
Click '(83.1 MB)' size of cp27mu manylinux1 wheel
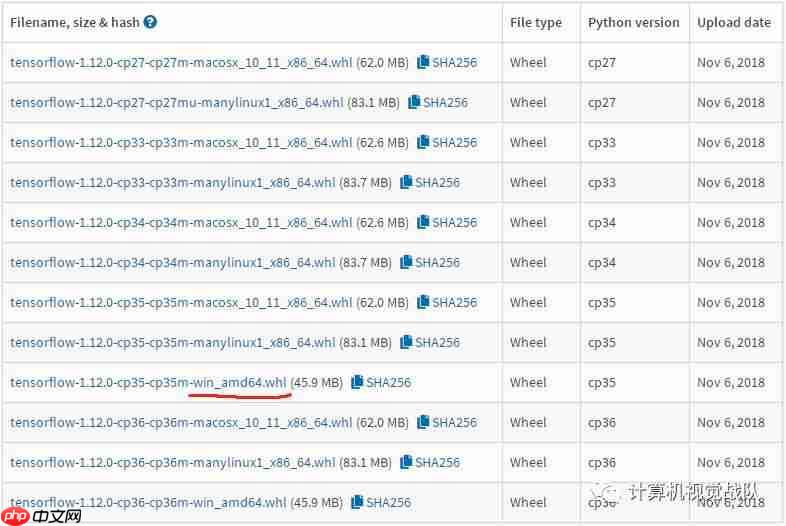click(373, 103)
